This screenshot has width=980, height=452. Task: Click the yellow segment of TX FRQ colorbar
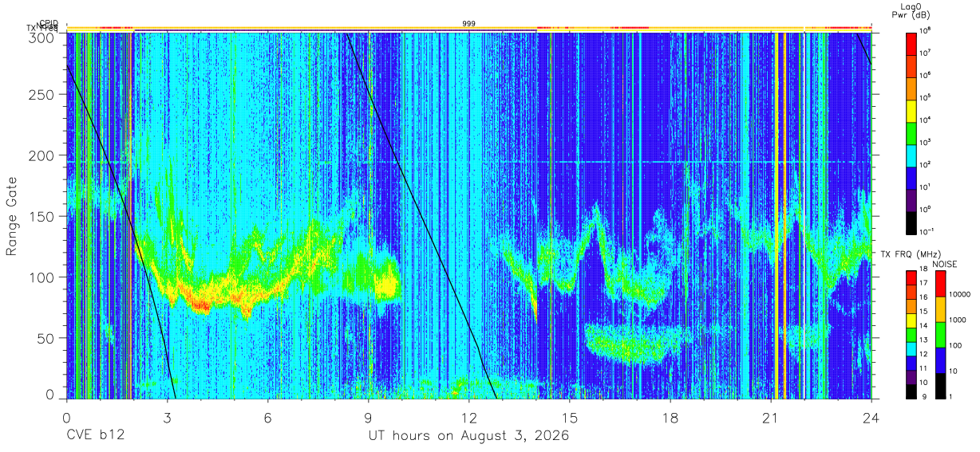[911, 320]
